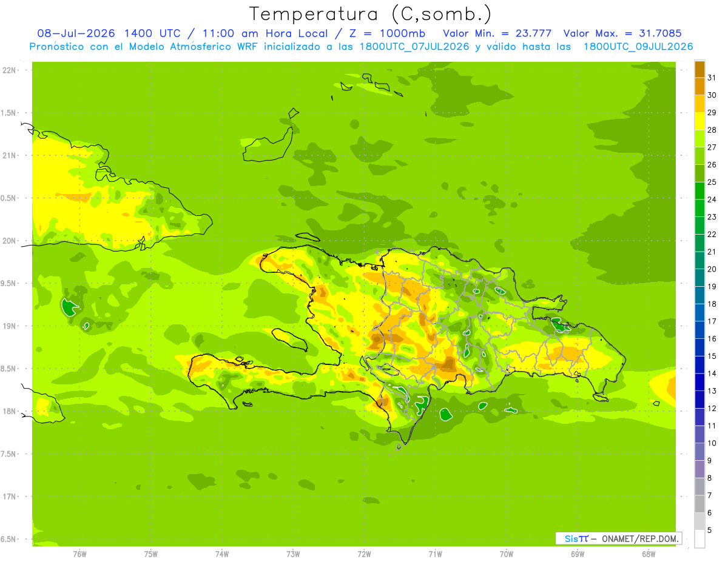Select the 'Valor Min. = 23.777' text
Image resolution: width=728 pixels, height=562 pixels.
(x=497, y=33)
